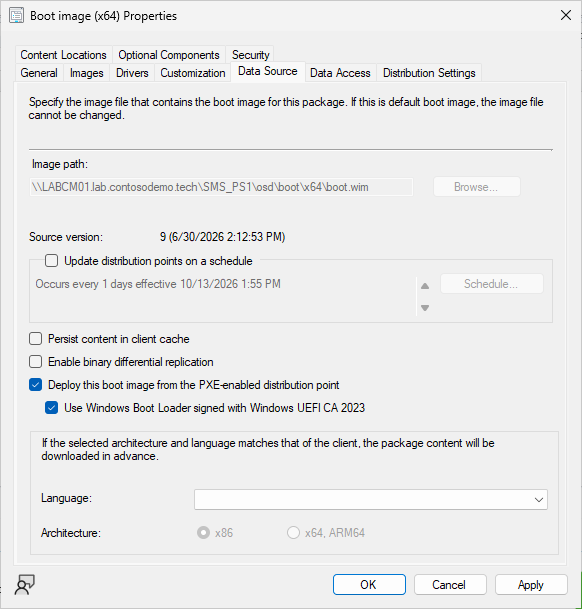Image resolution: width=582 pixels, height=609 pixels.
Task: Select the x64, ARM64 architecture radio button
Action: click(x=293, y=532)
